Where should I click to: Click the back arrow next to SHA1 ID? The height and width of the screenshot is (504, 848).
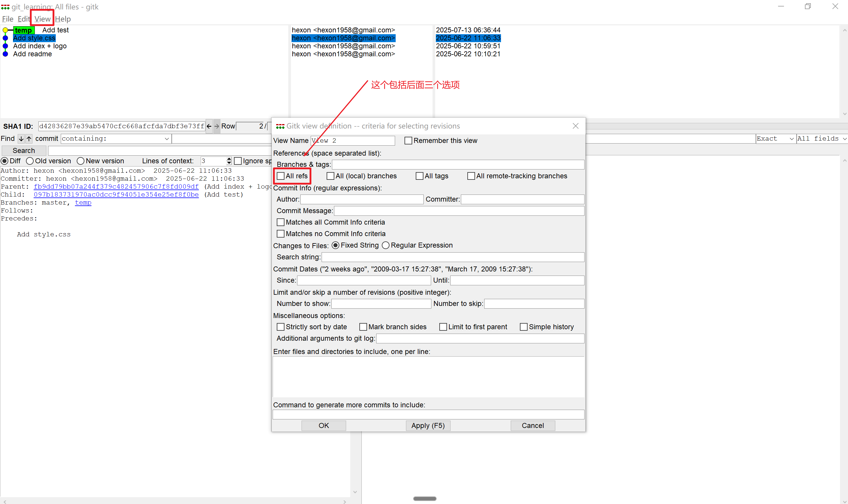pyautogui.click(x=209, y=126)
